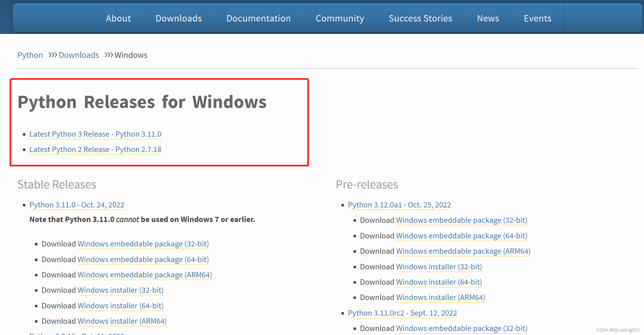Open Success Stories in navigation bar

(x=420, y=18)
